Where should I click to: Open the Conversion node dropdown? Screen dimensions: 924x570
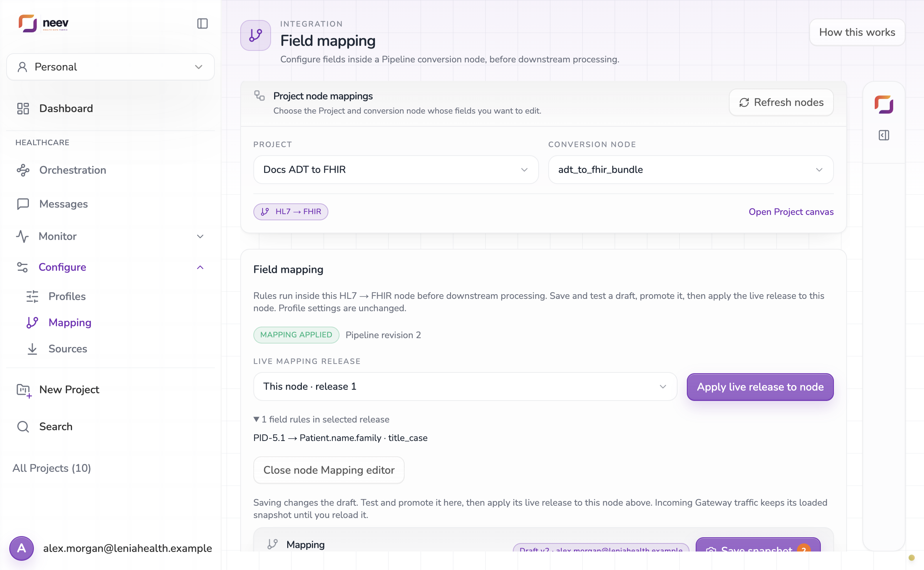[x=691, y=170]
